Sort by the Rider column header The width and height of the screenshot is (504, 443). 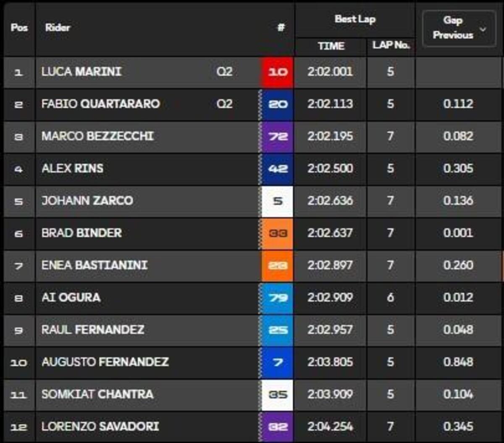tap(58, 28)
